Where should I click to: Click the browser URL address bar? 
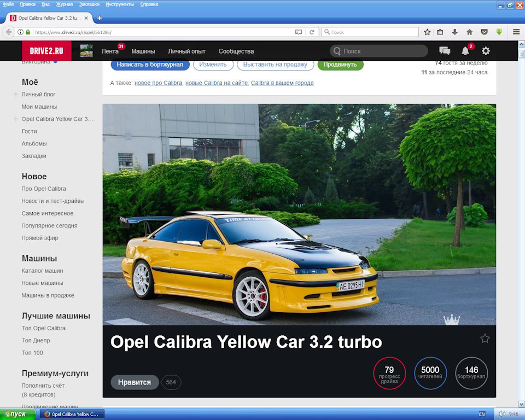click(161, 32)
